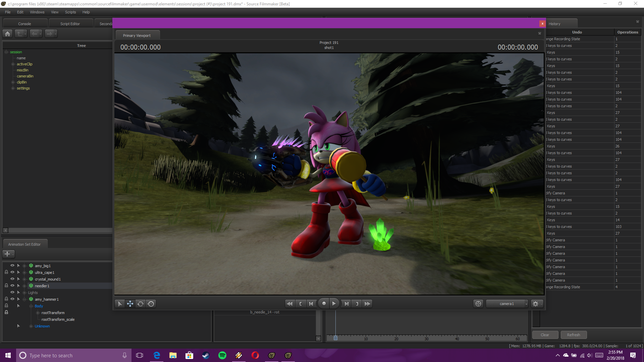Toggle visibility eye for crystal_mound1

click(x=12, y=279)
